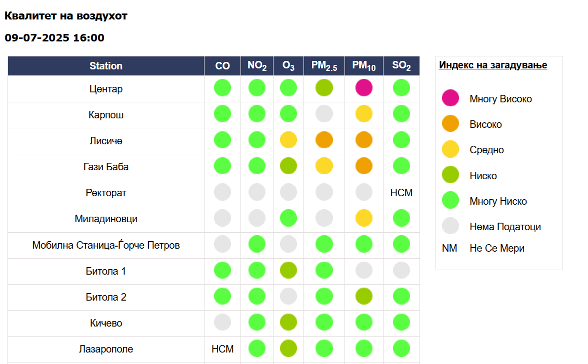Click the yellow PM10 dot for Карпош

pos(364,114)
